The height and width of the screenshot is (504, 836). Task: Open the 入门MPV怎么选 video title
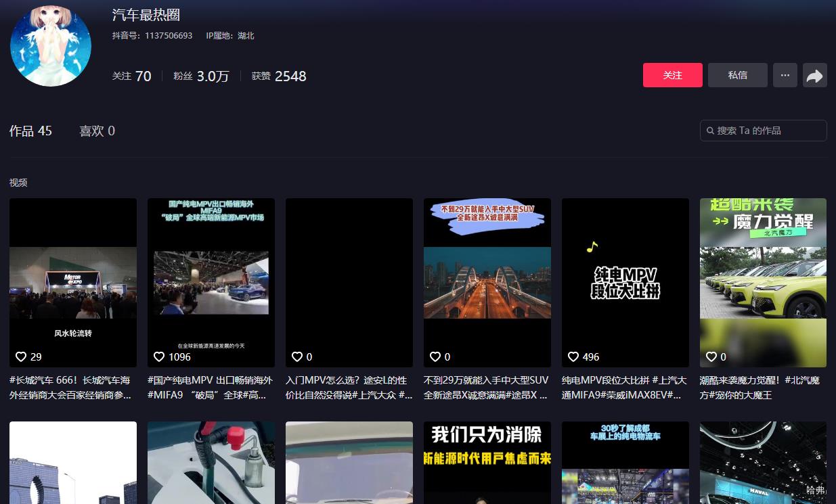pyautogui.click(x=349, y=388)
